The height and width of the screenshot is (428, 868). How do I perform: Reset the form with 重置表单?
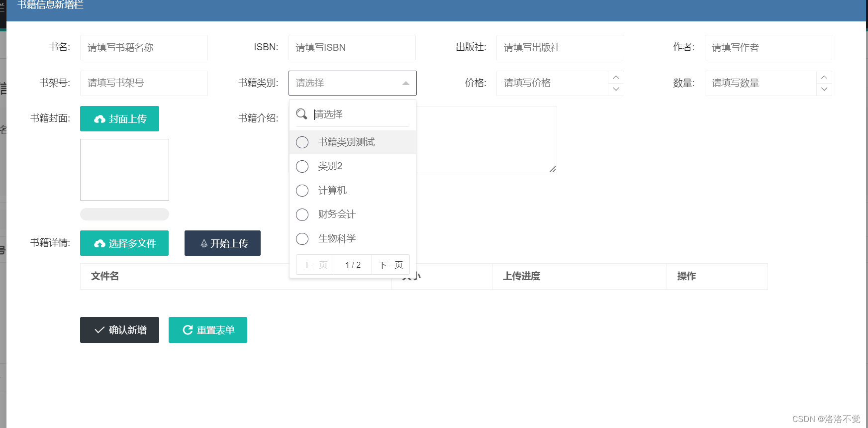point(208,330)
